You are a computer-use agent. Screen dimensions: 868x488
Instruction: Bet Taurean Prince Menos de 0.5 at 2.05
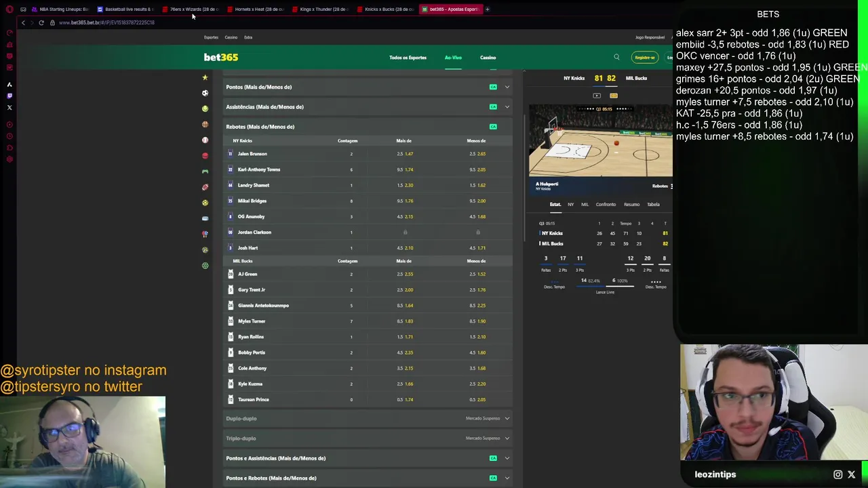click(477, 399)
